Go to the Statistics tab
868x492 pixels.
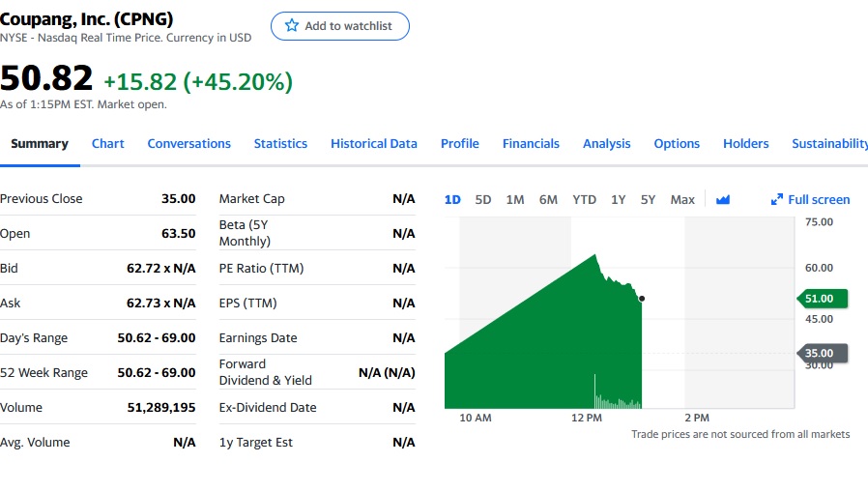(x=280, y=144)
